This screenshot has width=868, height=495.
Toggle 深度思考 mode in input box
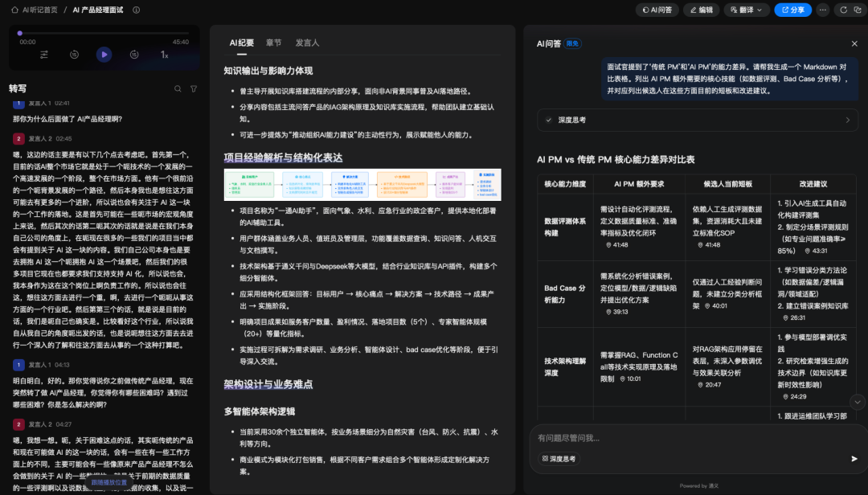[x=559, y=459]
